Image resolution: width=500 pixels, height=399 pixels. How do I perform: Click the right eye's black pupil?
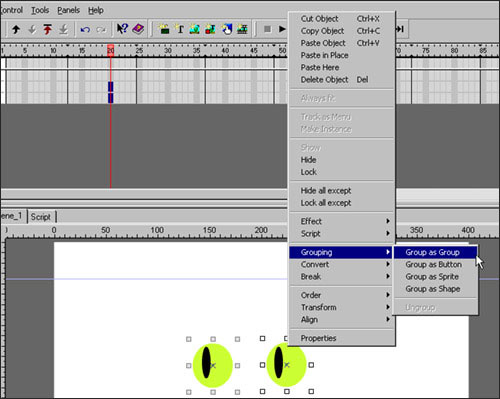click(279, 363)
